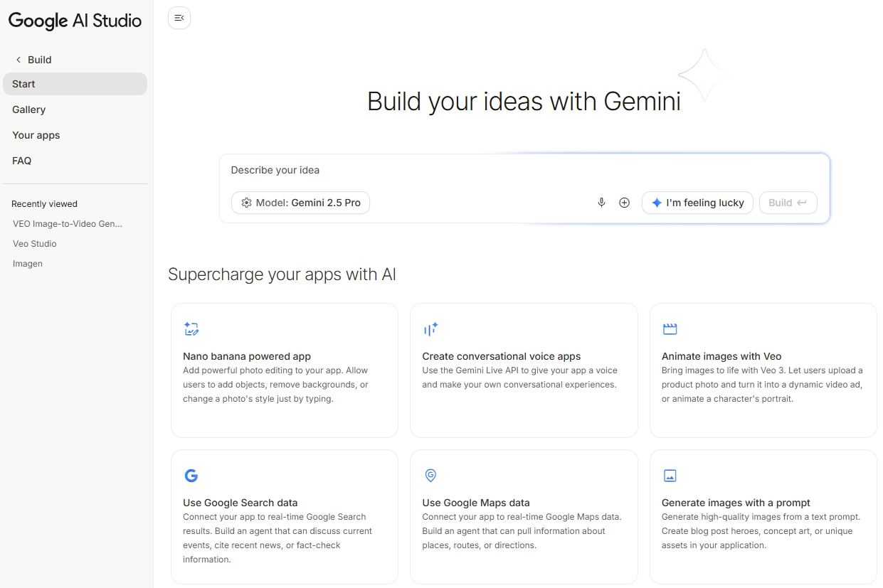
Task: Click the conversational voice sparkle icon
Action: [x=430, y=328]
